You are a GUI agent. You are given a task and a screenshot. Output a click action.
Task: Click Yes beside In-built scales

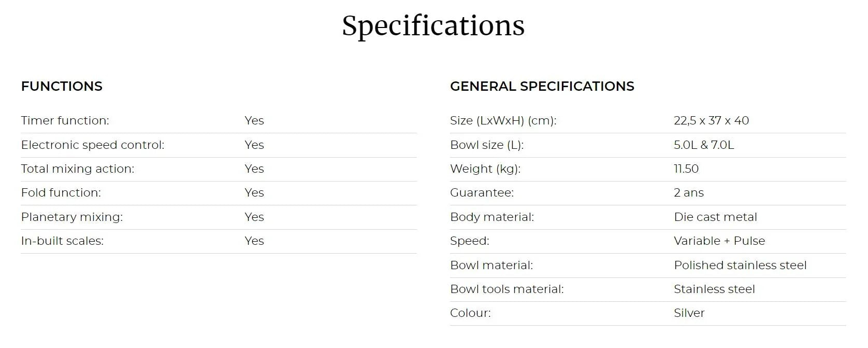tap(254, 241)
